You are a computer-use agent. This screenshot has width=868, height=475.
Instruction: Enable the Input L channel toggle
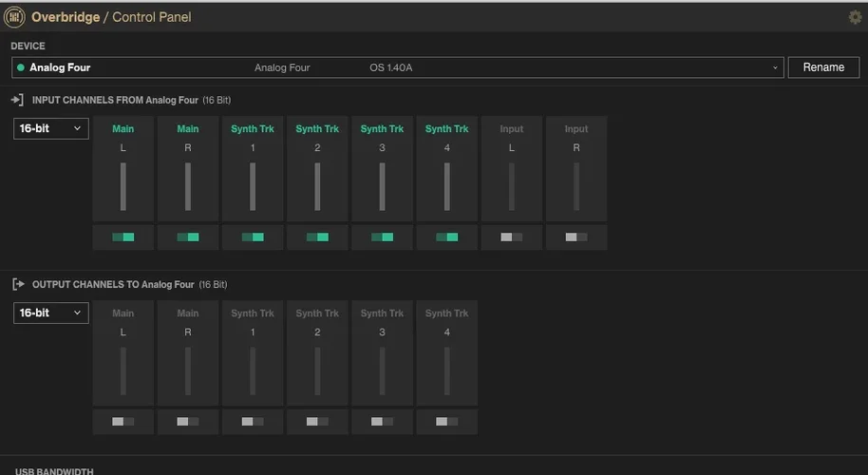[x=512, y=237]
